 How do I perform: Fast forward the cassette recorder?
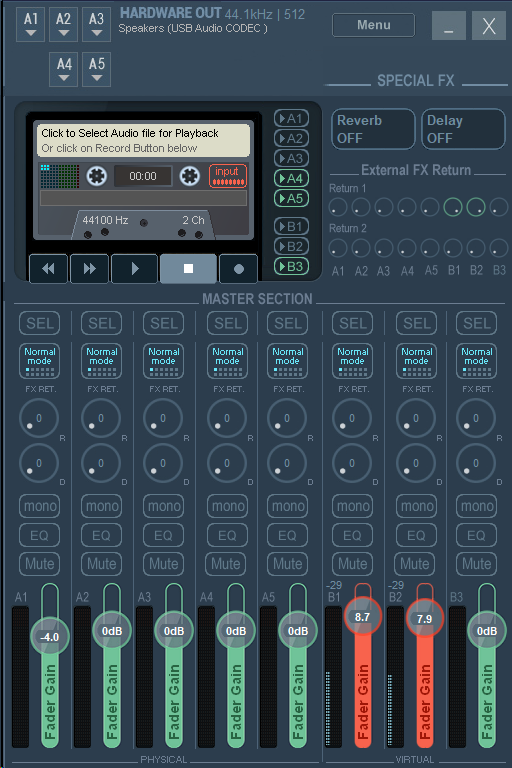(89, 268)
